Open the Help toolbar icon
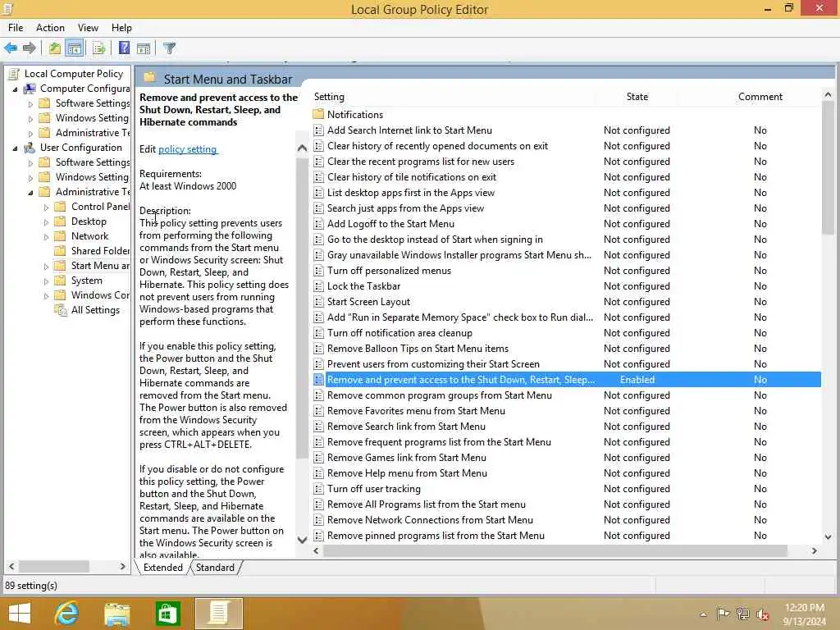Image resolution: width=840 pixels, height=630 pixels. [x=124, y=48]
